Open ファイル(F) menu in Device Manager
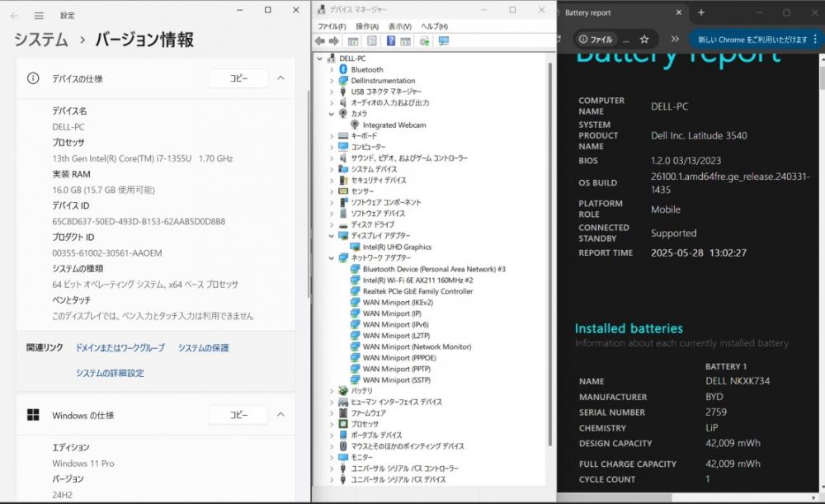825x504 pixels. point(332,26)
